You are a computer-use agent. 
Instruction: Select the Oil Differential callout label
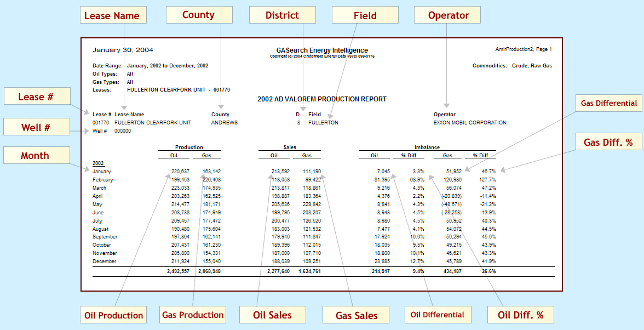[x=437, y=315]
